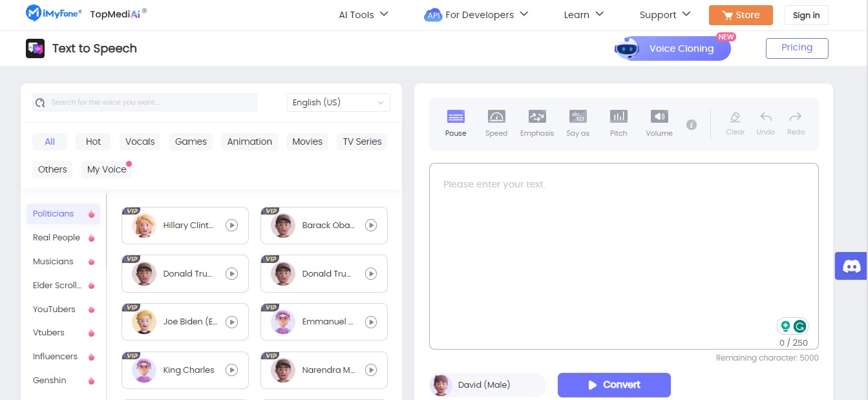Open the Speed adjustment tool
The width and height of the screenshot is (868, 400).
point(496,123)
